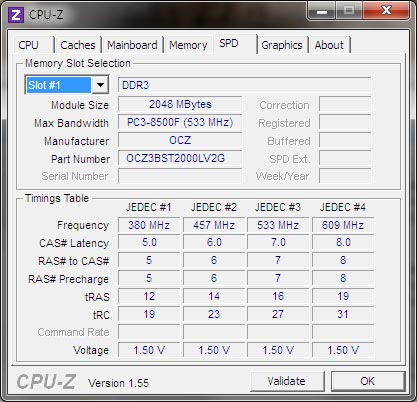Click the JEDEC #1 Voltage 1.50 V cell
This screenshot has height=402, width=417.
149,350
